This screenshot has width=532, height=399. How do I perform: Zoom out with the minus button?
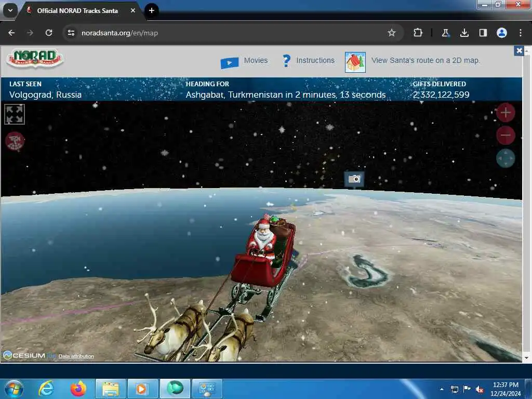click(x=506, y=135)
